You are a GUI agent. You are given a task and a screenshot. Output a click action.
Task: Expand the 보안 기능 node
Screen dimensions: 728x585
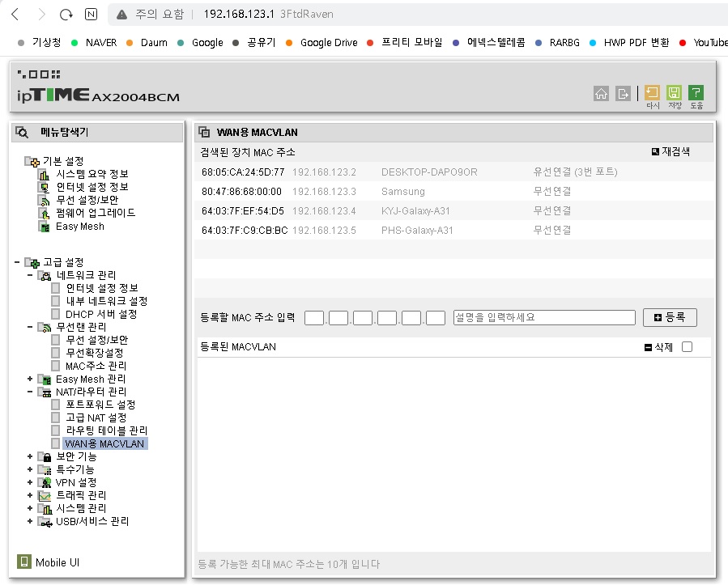[30, 456]
